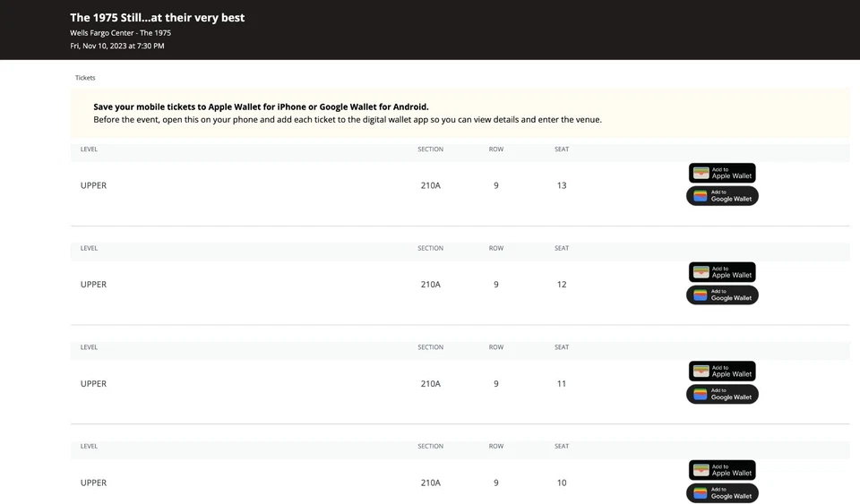Add seat 13 ticket to Google Wallet
Image resolution: width=860 pixels, height=504 pixels.
coord(722,196)
